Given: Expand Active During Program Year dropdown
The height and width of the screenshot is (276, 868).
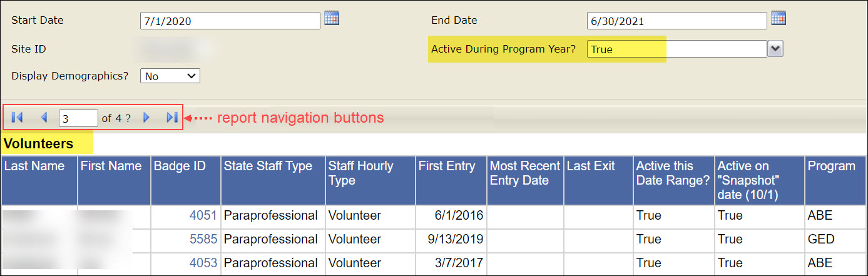Looking at the screenshot, I should 775,49.
